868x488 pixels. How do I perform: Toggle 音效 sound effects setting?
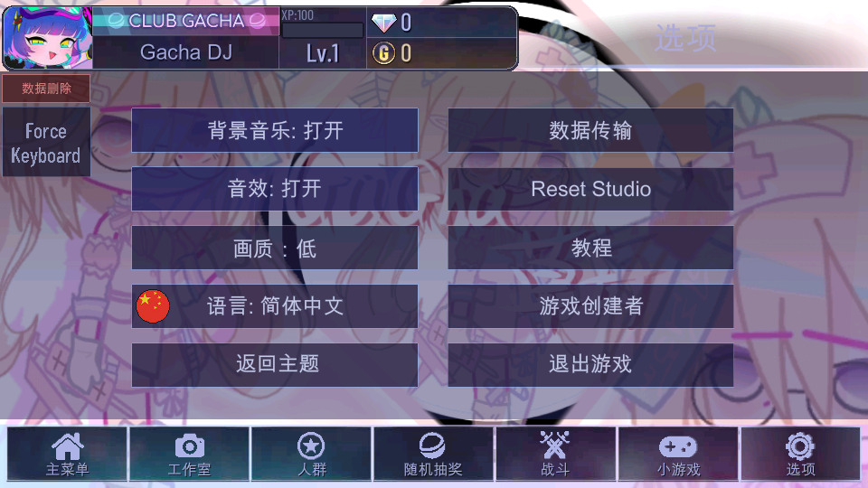point(275,189)
